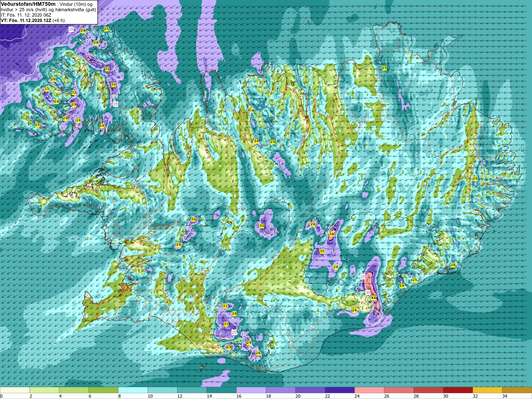Click the ochre legend swatch above 34 m/s
The width and height of the screenshot is (532, 399).
[517, 390]
